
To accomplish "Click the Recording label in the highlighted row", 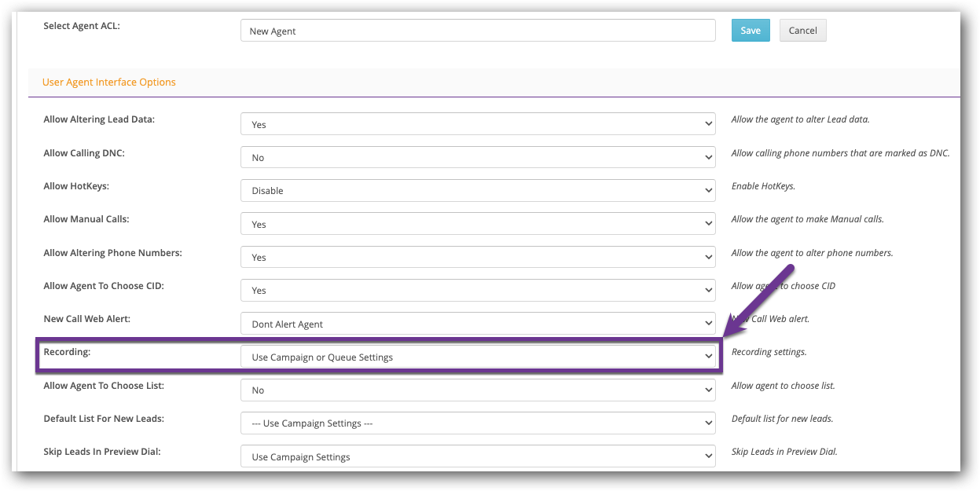I will tap(68, 352).
